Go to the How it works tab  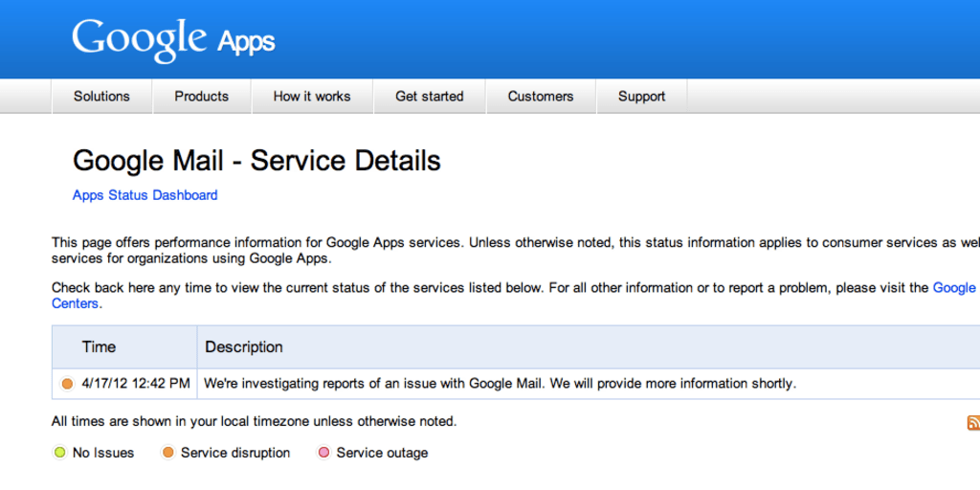click(x=312, y=97)
